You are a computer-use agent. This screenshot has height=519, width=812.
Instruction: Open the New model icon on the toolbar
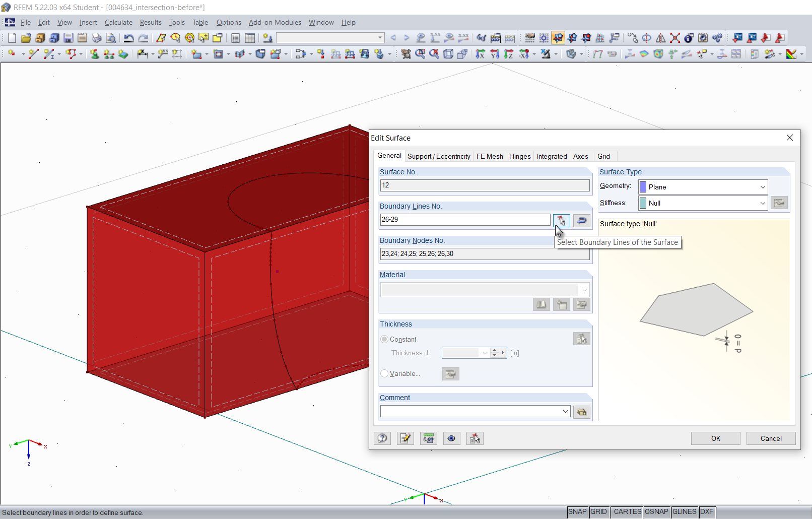(x=12, y=38)
